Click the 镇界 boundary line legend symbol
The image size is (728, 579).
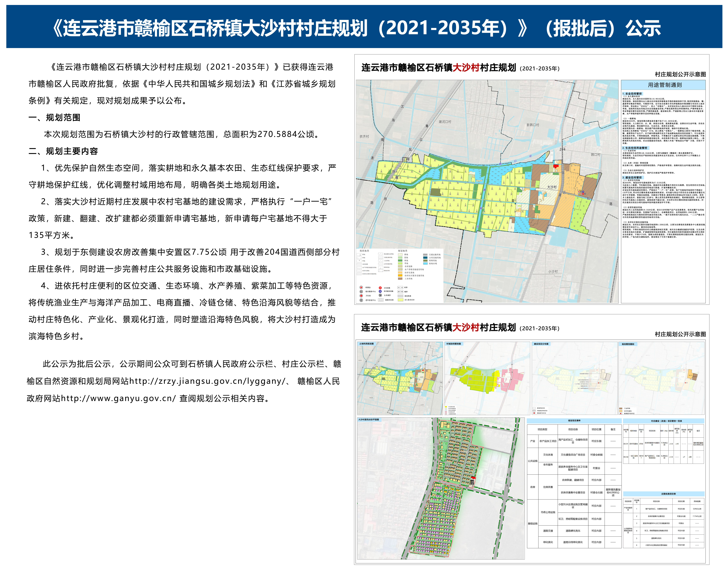point(401,292)
